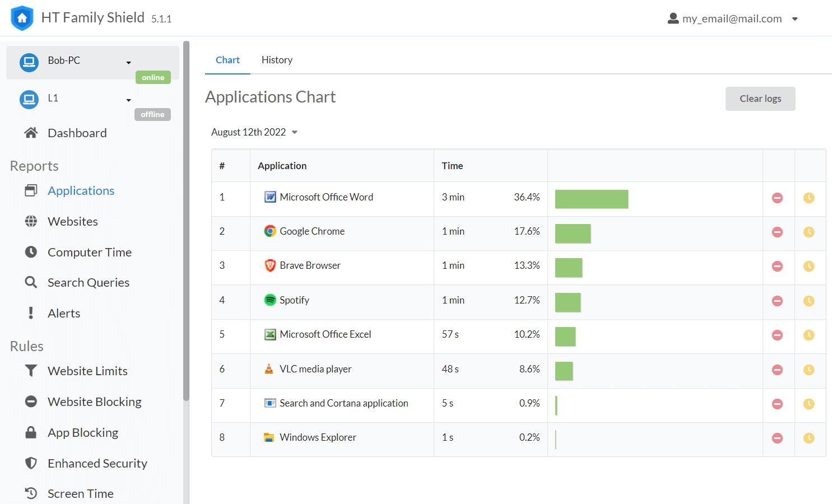
Task: Open Enhanced Security settings
Action: (x=97, y=463)
